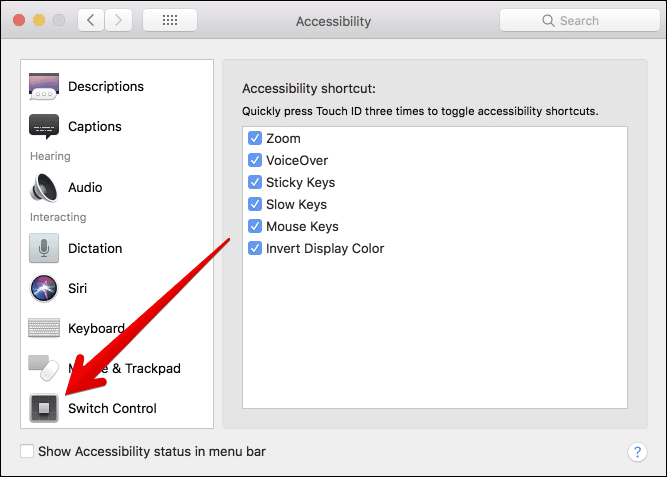Viewport: 667px width, 477px height.
Task: Open the Captions pane icon
Action: click(44, 127)
